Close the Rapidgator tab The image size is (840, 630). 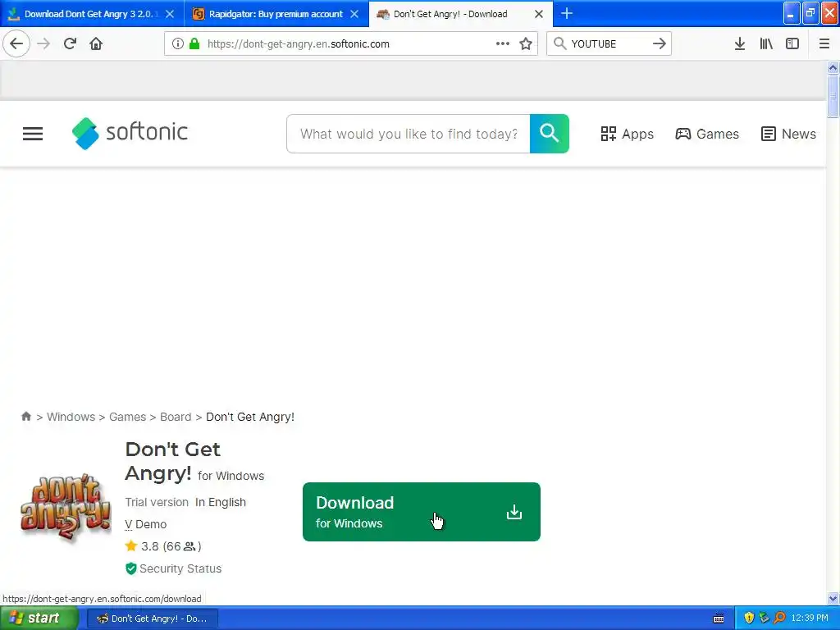354,14
